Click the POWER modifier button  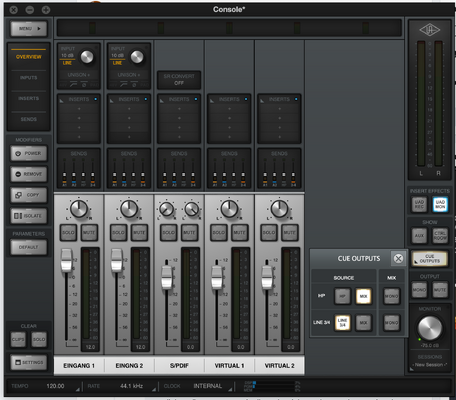click(29, 153)
